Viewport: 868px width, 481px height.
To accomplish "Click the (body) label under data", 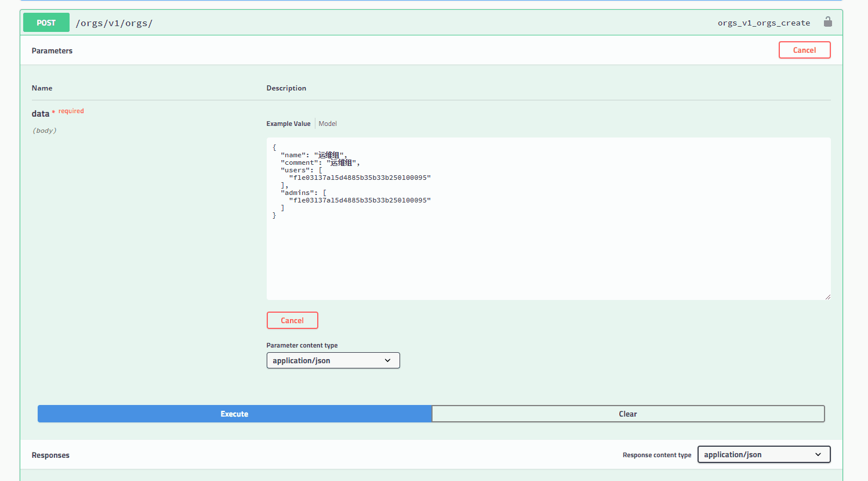I will [x=44, y=130].
